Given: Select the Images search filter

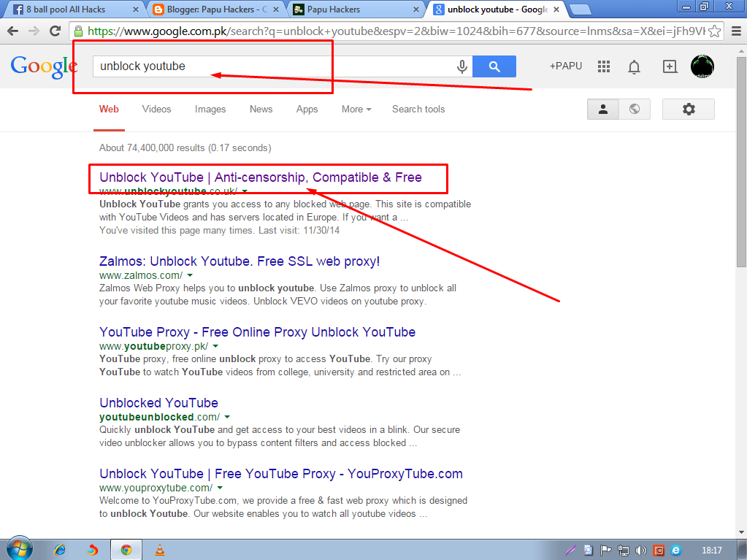Looking at the screenshot, I should click(x=210, y=109).
